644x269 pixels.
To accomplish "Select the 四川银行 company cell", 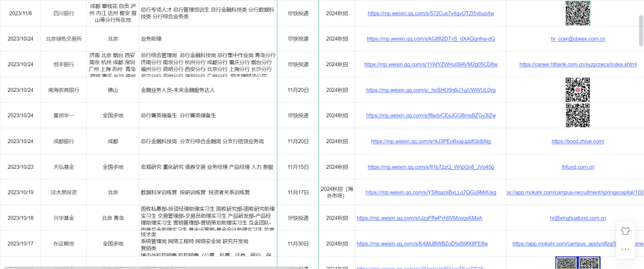I will pyautogui.click(x=64, y=13).
